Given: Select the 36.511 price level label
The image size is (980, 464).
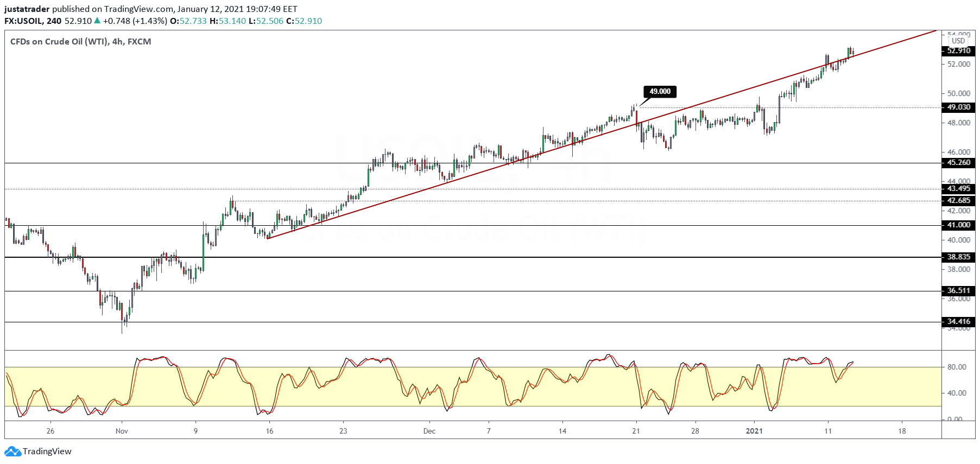Looking at the screenshot, I should (958, 291).
